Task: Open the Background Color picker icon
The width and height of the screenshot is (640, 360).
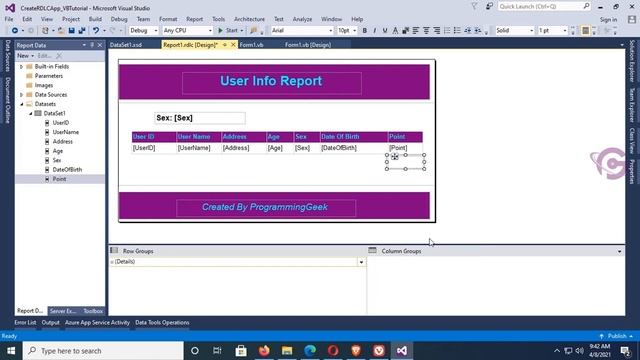Action: 405,31
